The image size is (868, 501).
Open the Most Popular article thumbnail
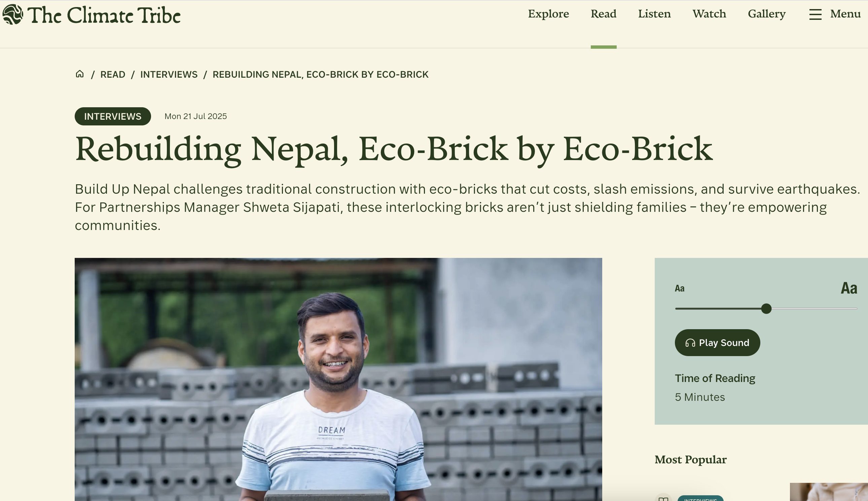[828, 492]
